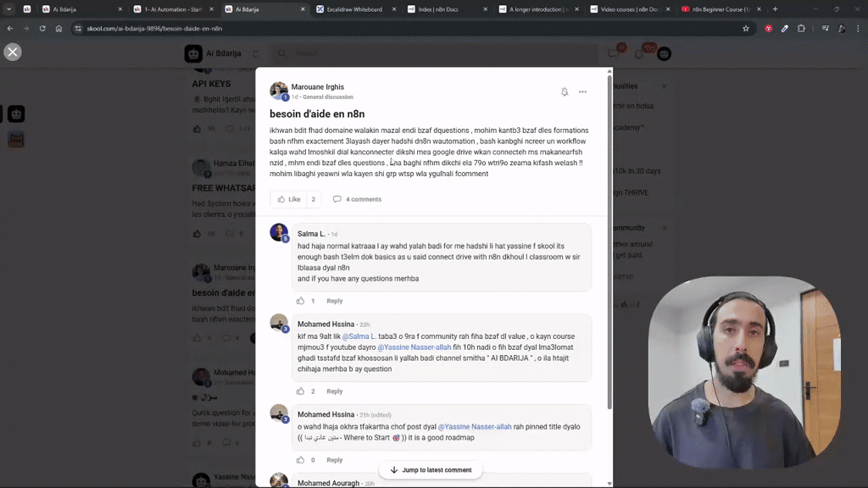Open user profile avatar in header

point(665,53)
